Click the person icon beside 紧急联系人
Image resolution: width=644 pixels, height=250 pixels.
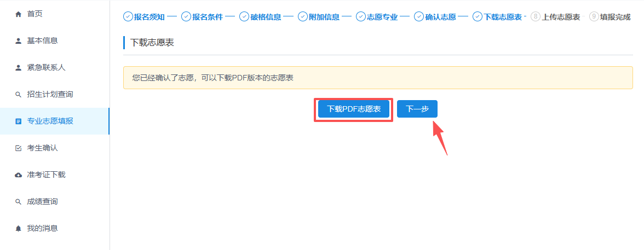pyautogui.click(x=19, y=67)
